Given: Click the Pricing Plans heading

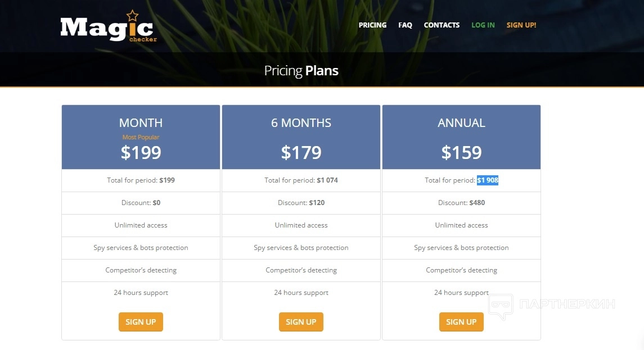Looking at the screenshot, I should coord(301,71).
